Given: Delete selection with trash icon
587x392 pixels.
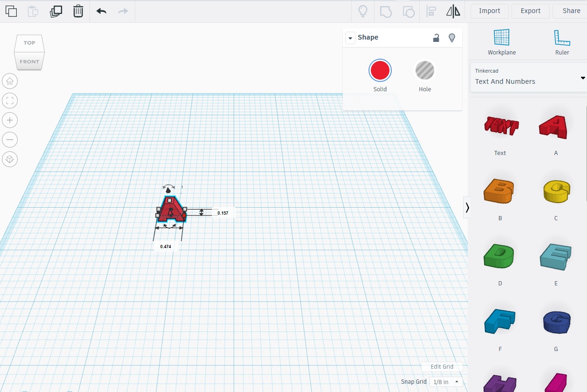Looking at the screenshot, I should (x=78, y=11).
